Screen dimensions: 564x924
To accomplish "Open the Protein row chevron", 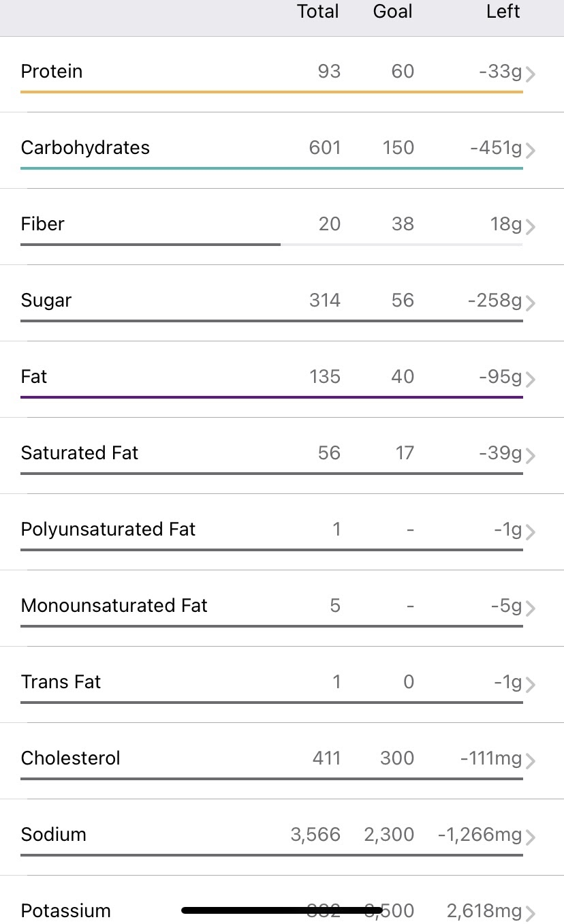I will 531,74.
